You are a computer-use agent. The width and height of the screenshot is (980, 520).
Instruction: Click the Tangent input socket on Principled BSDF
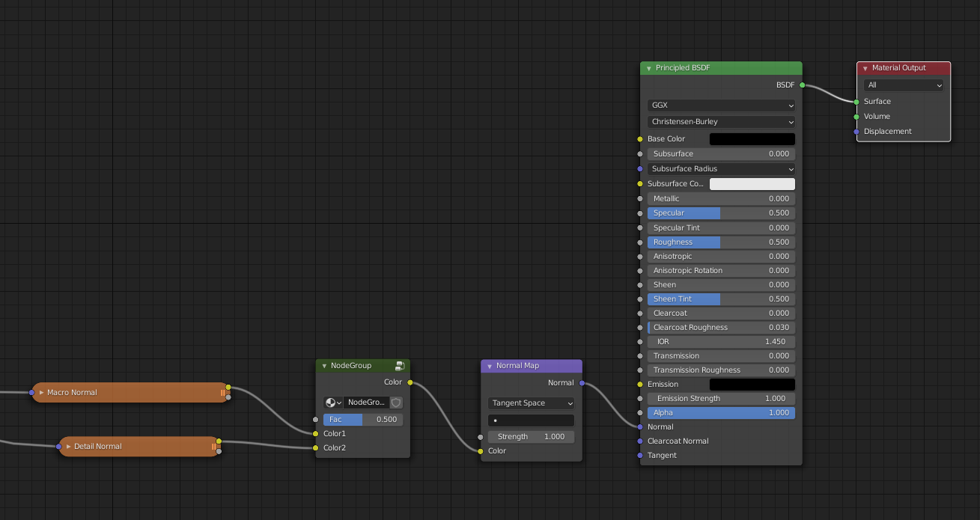click(640, 456)
